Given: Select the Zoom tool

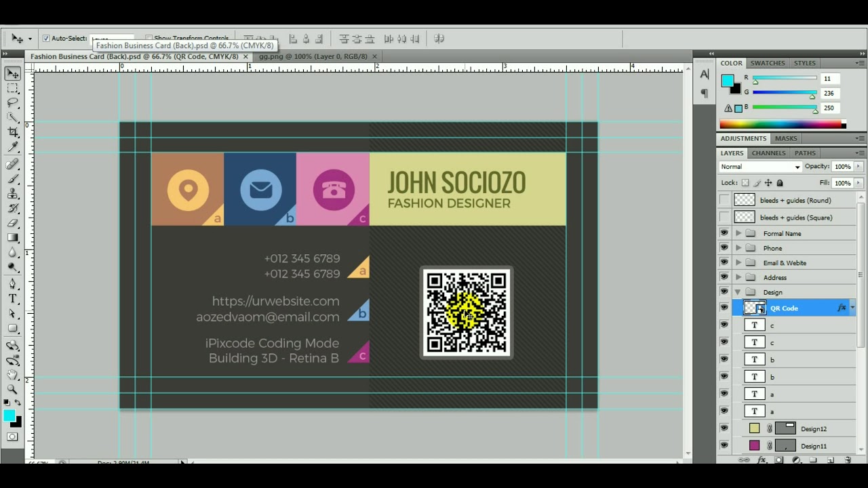Looking at the screenshot, I should click(13, 390).
